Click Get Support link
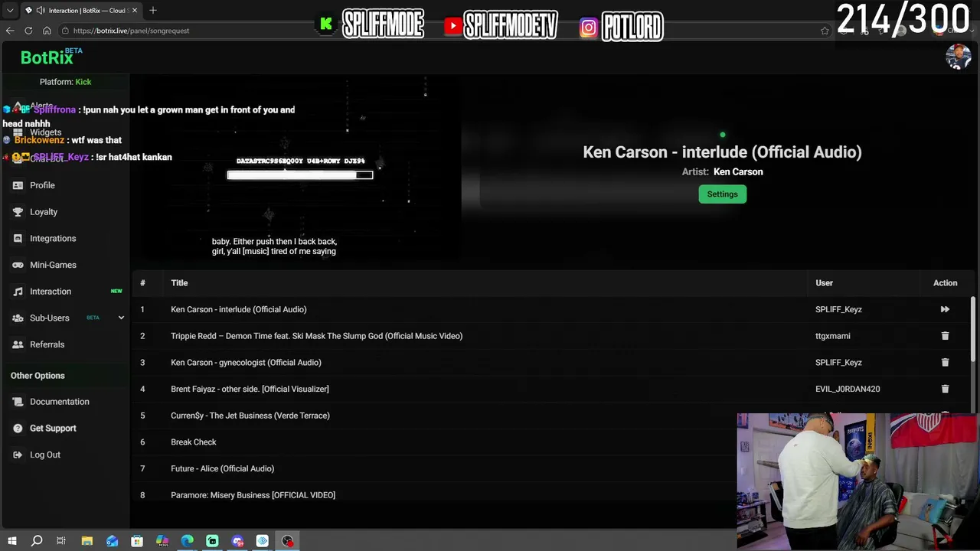980x551 pixels. 53,429
